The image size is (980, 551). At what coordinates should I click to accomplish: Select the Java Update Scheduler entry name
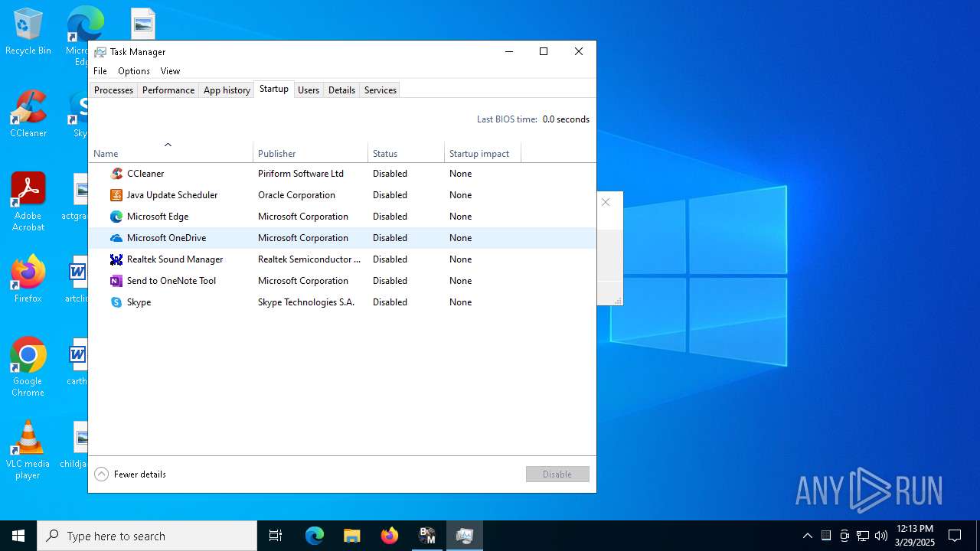tap(172, 195)
